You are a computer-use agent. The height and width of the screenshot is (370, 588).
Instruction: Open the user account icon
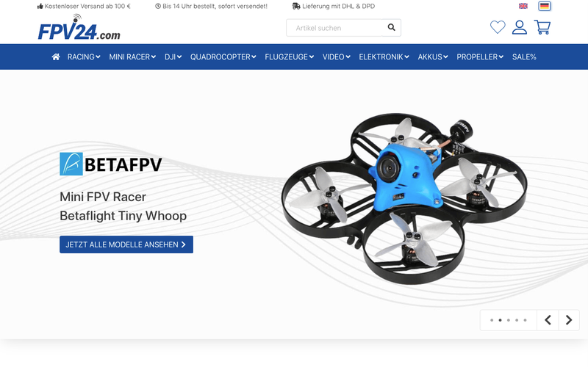520,27
